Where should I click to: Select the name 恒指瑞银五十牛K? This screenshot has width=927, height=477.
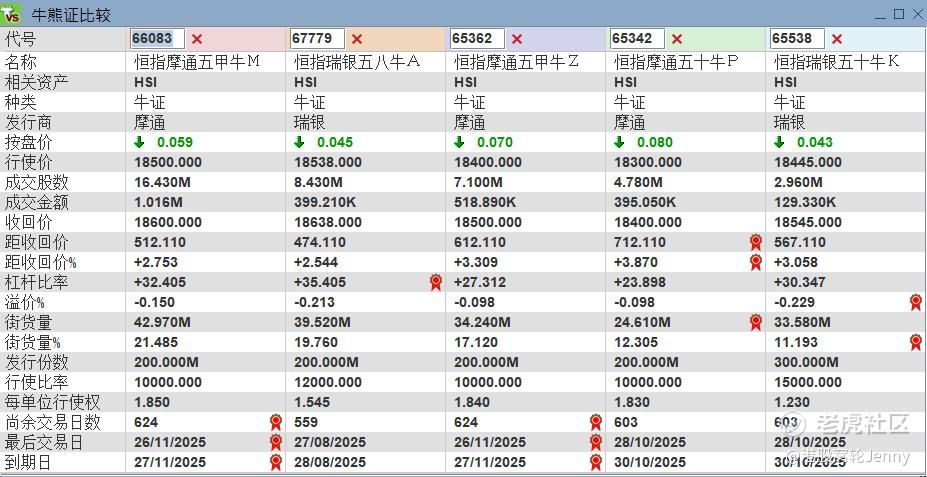tap(837, 61)
